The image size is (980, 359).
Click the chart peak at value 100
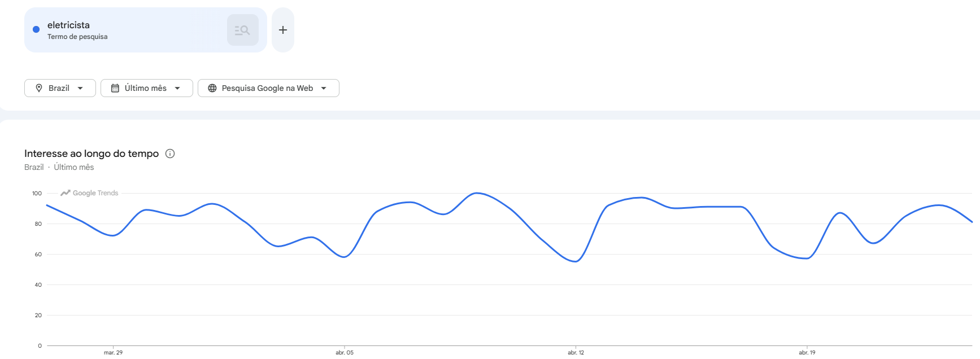pyautogui.click(x=477, y=193)
